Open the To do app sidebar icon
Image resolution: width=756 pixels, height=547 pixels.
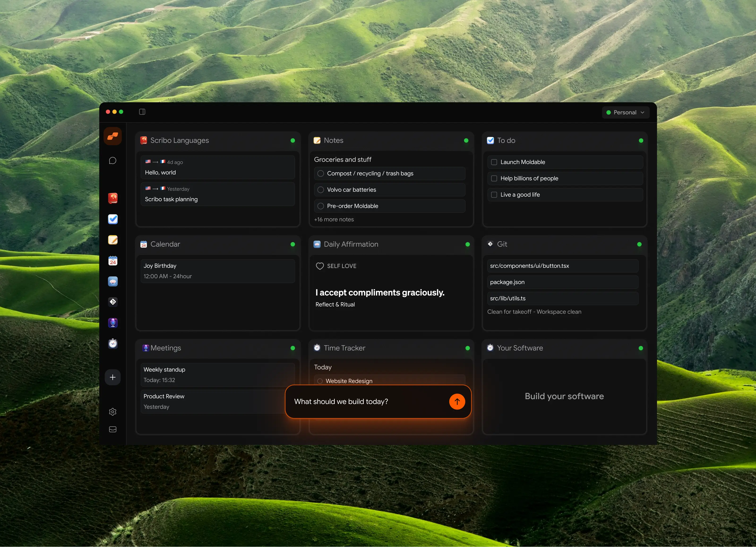point(113,219)
